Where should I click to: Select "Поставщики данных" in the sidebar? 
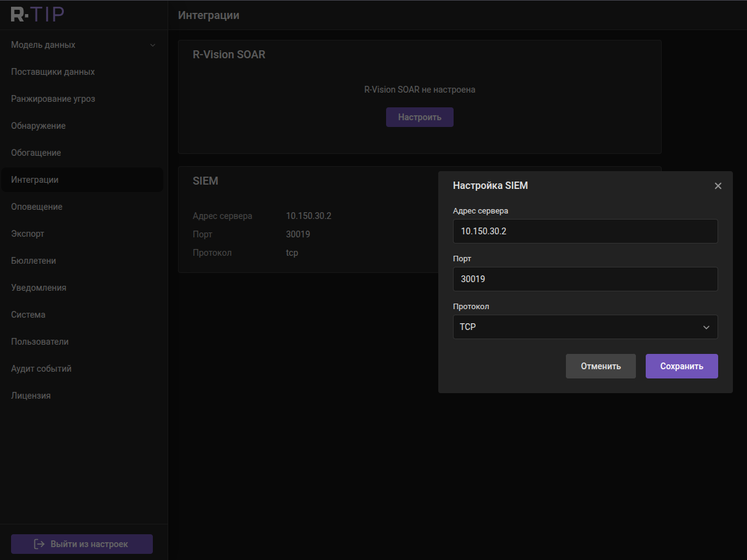pos(53,71)
